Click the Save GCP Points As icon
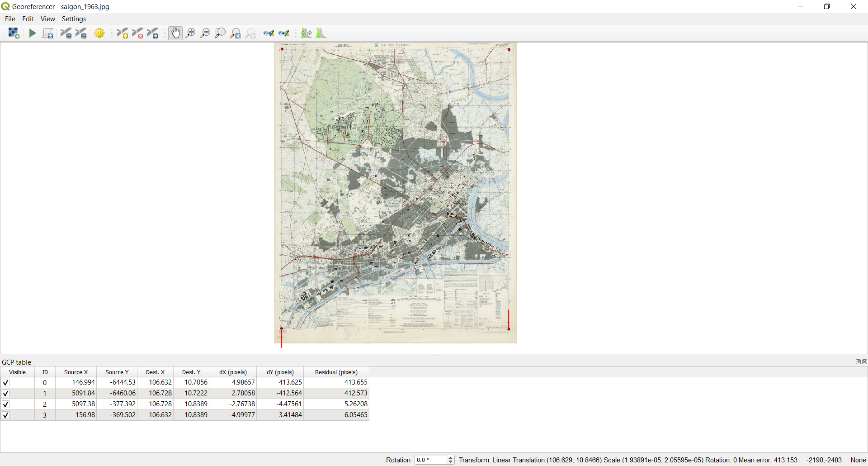Viewport: 868px width, 466px height. coord(81,33)
